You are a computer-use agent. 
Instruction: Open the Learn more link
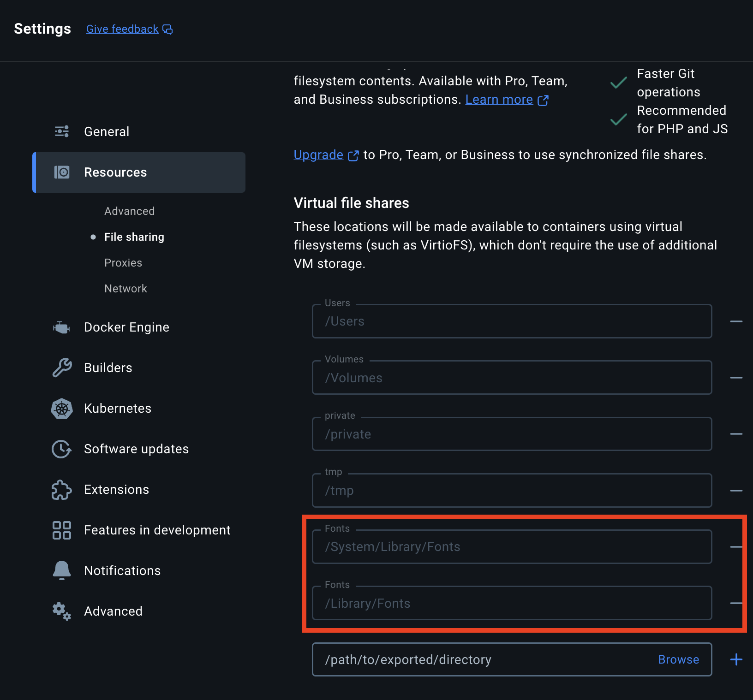coord(499,99)
